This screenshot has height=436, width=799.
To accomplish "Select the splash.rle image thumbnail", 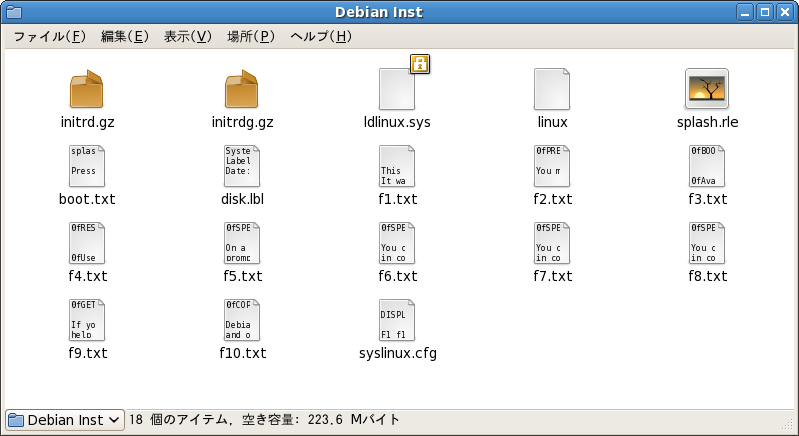I will tap(707, 89).
